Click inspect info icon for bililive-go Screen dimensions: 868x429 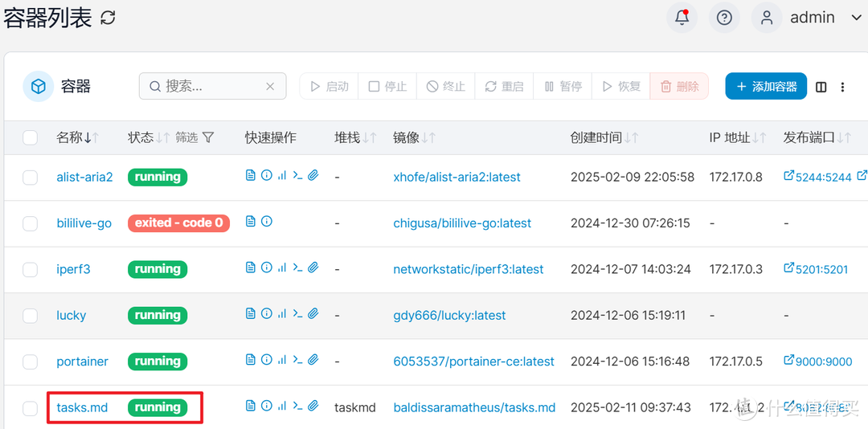click(267, 222)
